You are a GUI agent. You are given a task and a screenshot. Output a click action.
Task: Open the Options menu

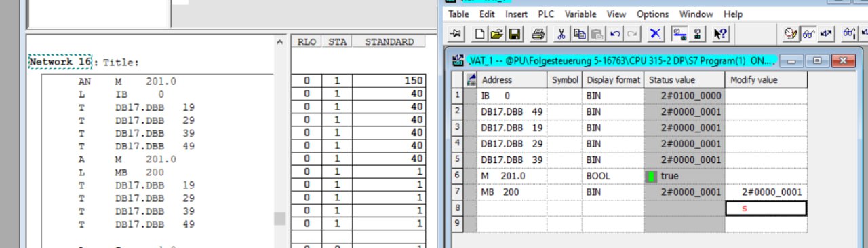click(x=652, y=14)
